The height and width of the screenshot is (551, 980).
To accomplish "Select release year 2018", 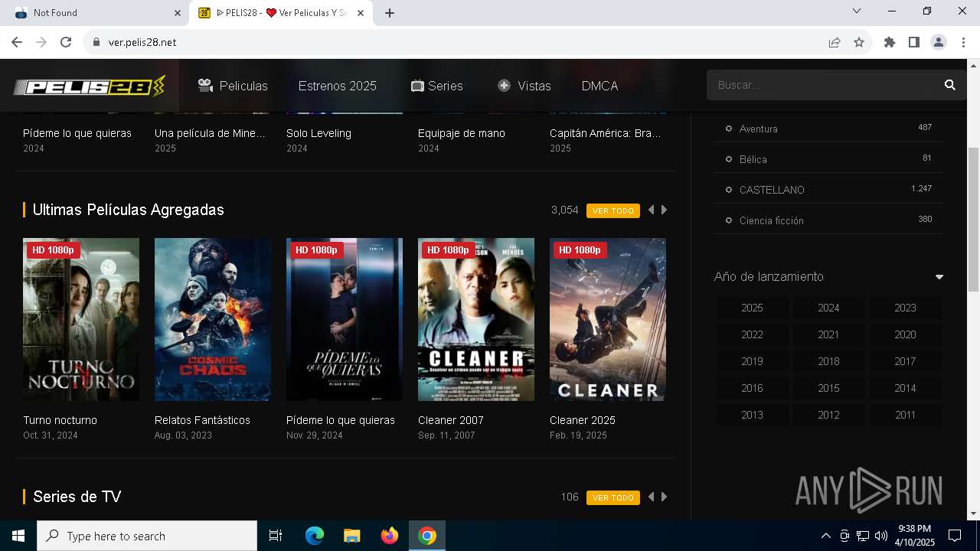I will tap(828, 361).
